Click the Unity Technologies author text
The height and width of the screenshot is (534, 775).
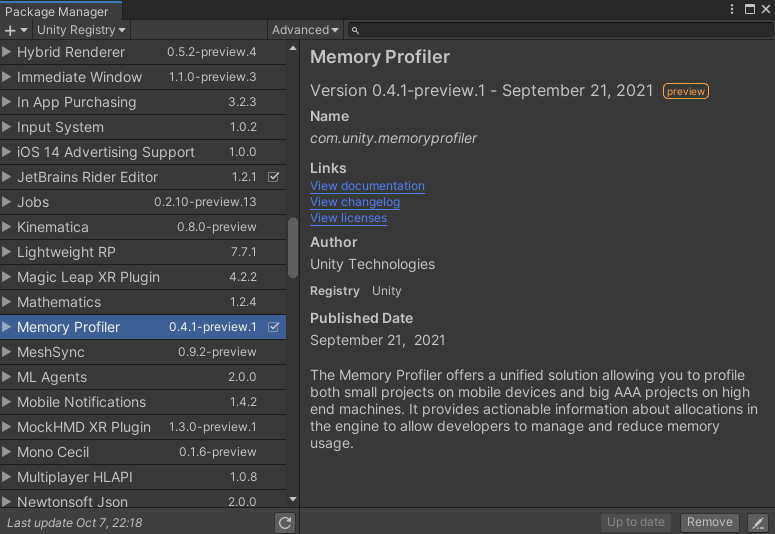[x=372, y=265]
